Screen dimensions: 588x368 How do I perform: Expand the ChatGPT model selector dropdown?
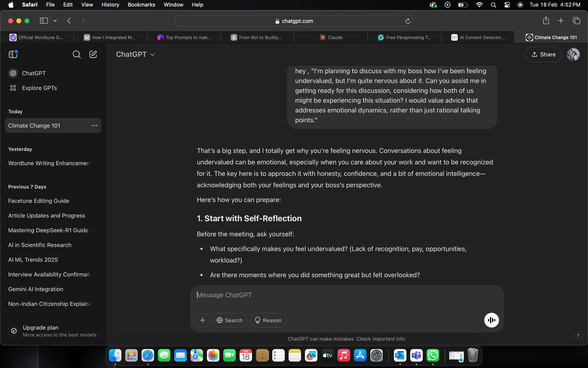pyautogui.click(x=135, y=54)
